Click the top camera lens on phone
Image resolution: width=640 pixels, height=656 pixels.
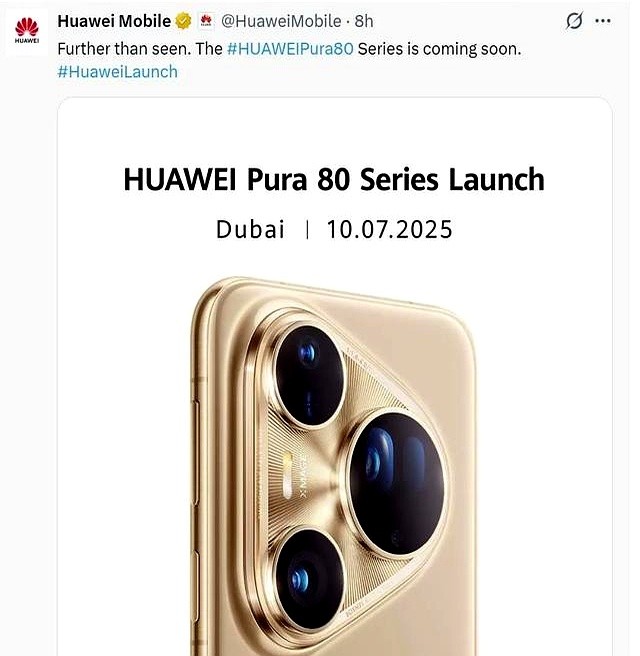(x=310, y=375)
